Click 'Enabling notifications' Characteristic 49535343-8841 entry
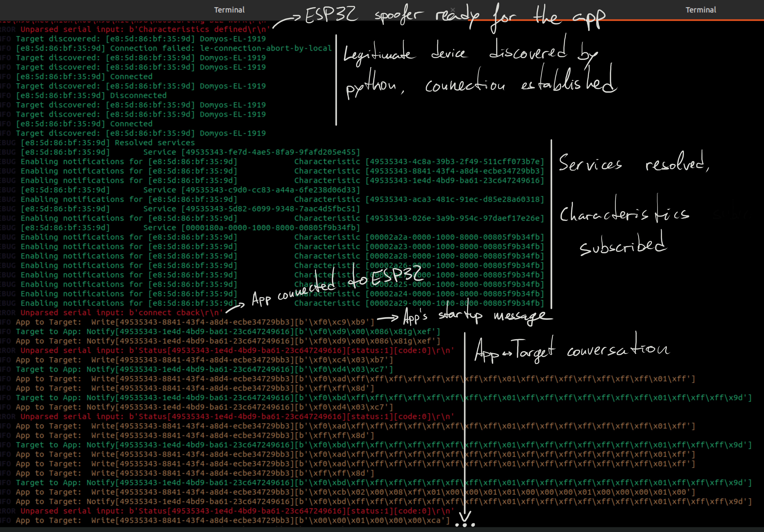 [x=272, y=171]
